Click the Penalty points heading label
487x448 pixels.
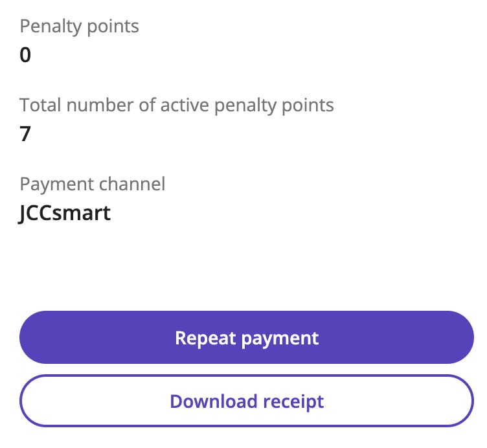(x=80, y=27)
